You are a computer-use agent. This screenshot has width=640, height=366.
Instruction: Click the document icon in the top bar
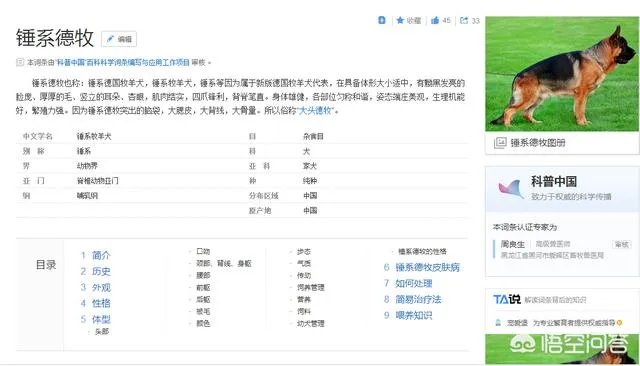[382, 20]
